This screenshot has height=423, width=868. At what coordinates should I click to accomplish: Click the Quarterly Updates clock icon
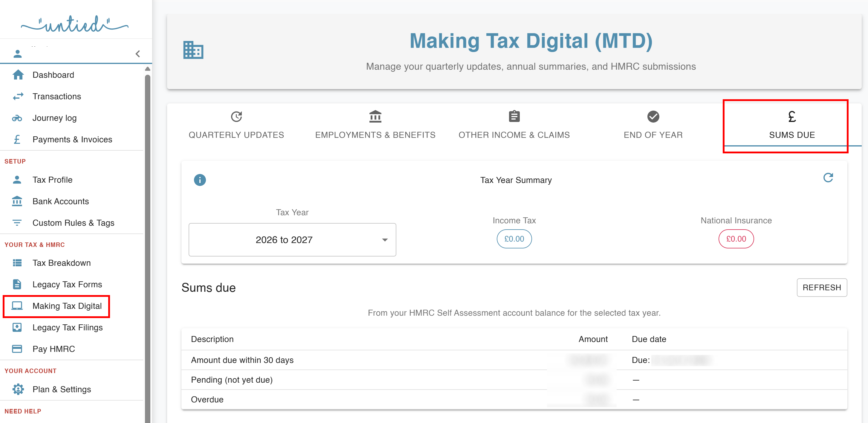coord(236,117)
